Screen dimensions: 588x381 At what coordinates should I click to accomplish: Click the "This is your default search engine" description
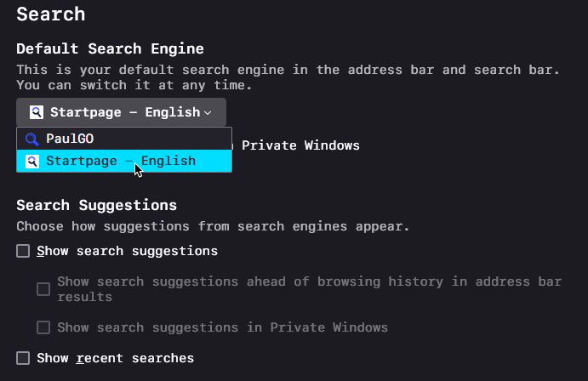[x=288, y=77]
